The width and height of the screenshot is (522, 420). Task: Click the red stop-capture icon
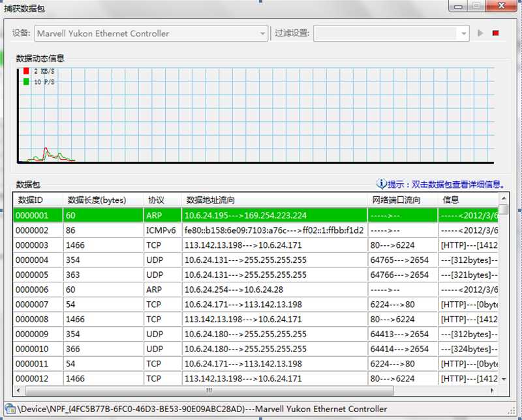pyautogui.click(x=496, y=33)
